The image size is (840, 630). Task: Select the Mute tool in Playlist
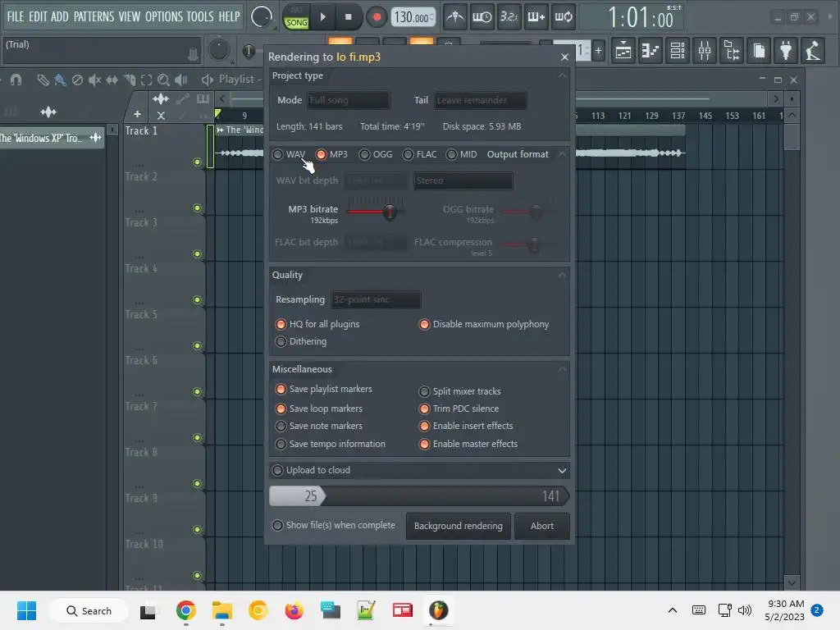point(94,80)
